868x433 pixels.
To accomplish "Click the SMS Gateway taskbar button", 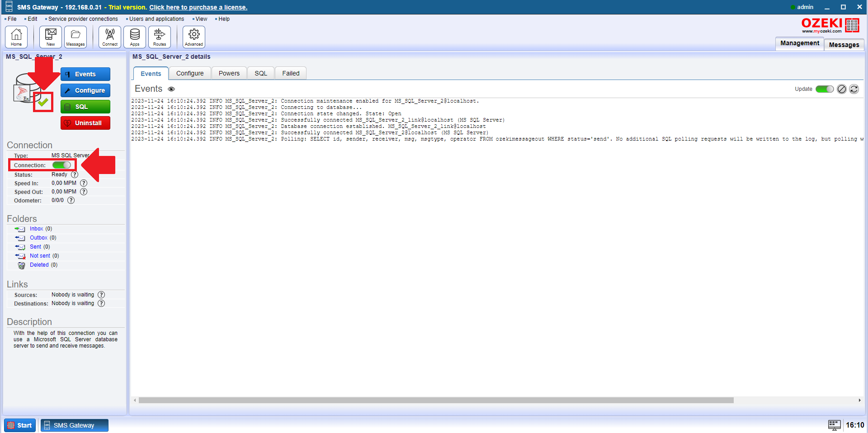I will 75,425.
